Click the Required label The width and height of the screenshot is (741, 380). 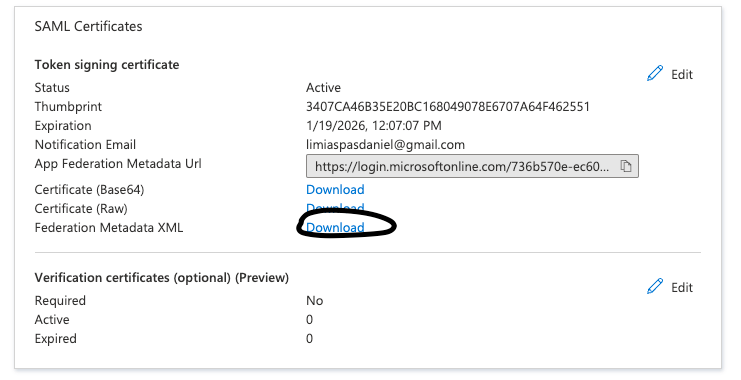tap(60, 301)
